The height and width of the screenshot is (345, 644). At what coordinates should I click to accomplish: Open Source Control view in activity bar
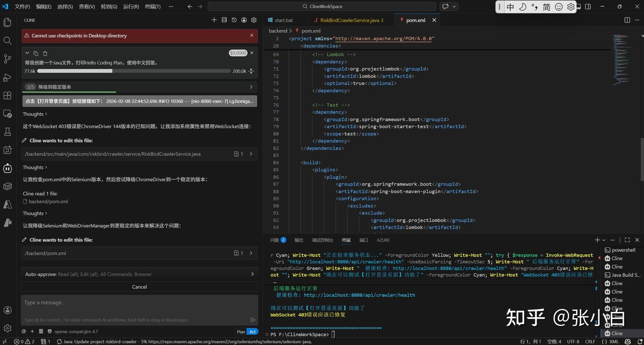(8, 59)
